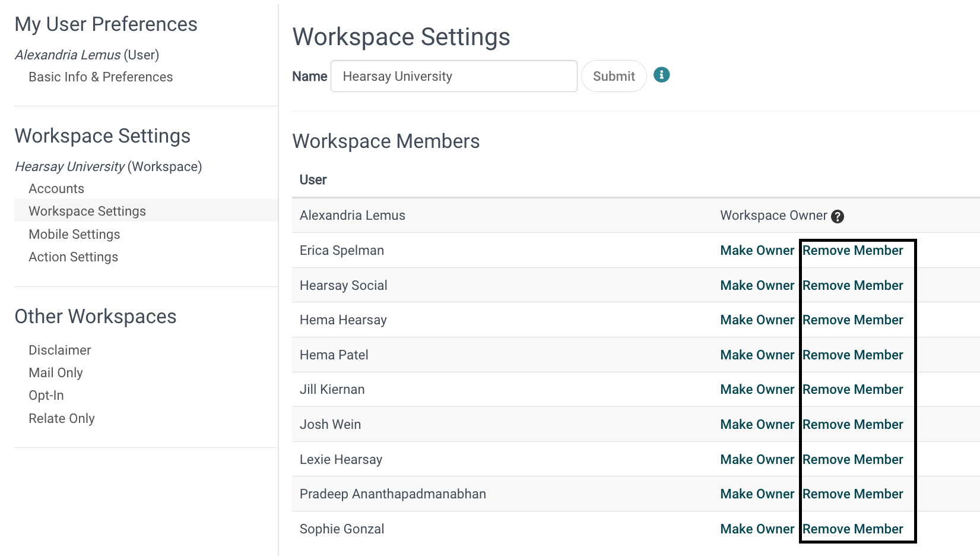The image size is (980, 556).
Task: Make Erica Spelman the workspace owner
Action: click(757, 250)
